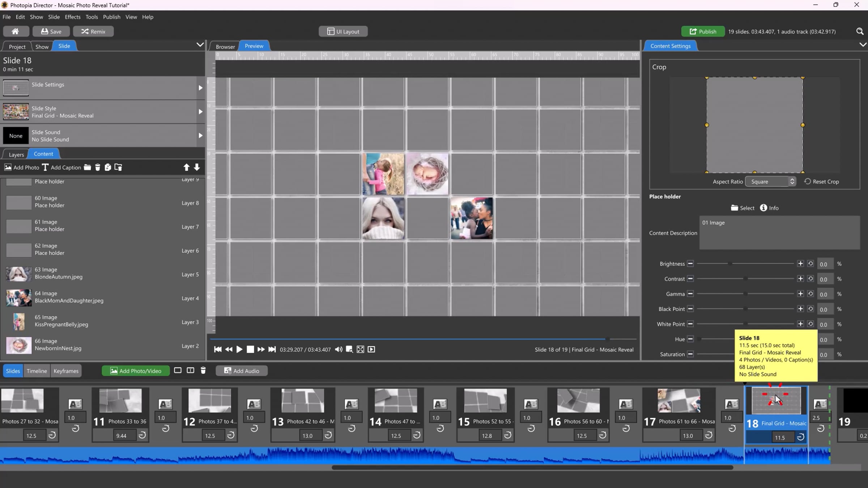Screen dimensions: 868x488
Task: Decrease Gamma with the minus button
Action: click(690, 294)
